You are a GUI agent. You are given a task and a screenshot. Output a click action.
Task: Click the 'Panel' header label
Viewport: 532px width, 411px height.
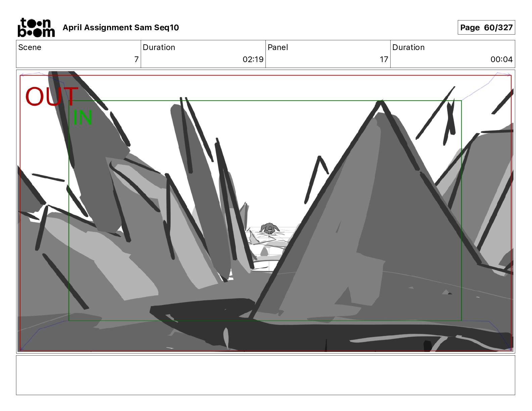[x=278, y=47]
